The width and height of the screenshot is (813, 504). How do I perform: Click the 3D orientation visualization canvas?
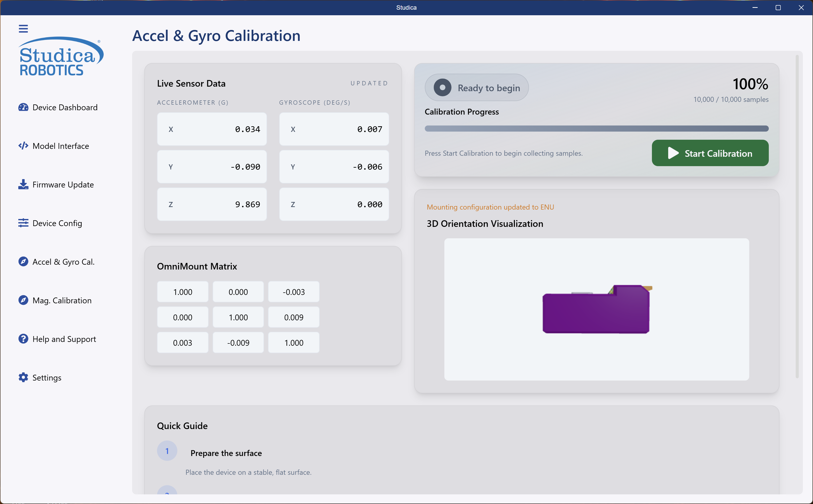(x=596, y=309)
